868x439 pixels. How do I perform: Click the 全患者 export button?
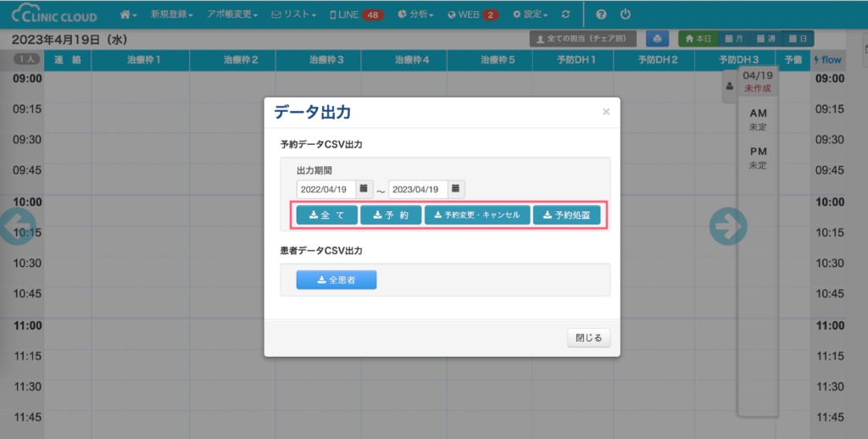pos(336,280)
